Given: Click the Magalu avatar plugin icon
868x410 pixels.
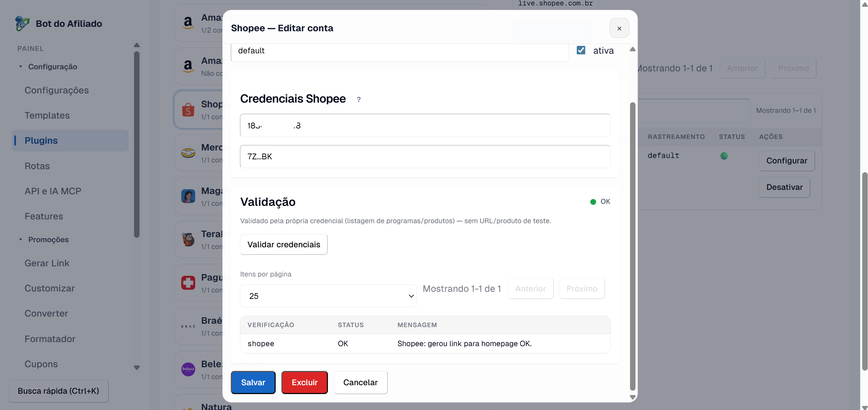Looking at the screenshot, I should [188, 196].
